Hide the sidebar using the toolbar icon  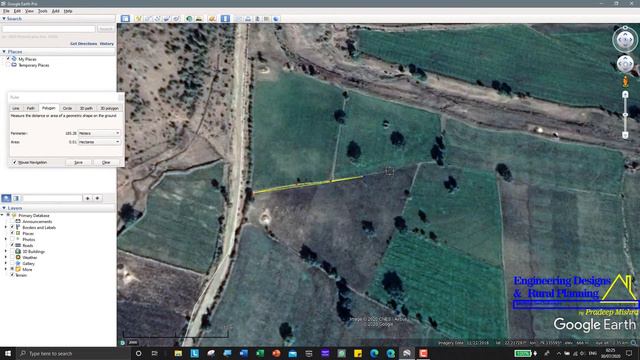tap(125, 19)
